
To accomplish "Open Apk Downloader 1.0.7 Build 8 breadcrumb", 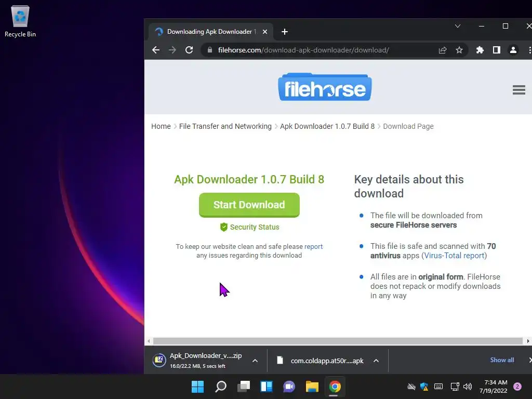I will click(x=327, y=126).
